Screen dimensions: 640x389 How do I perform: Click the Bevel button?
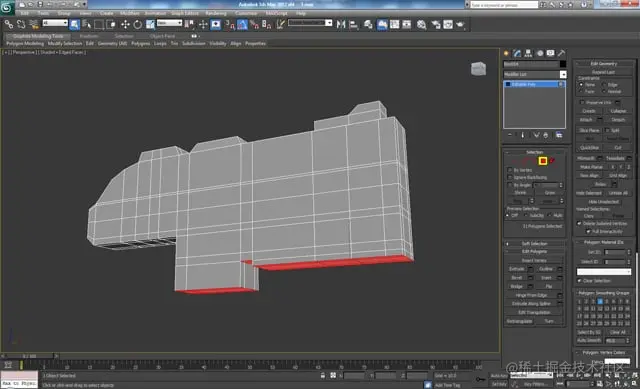516,278
